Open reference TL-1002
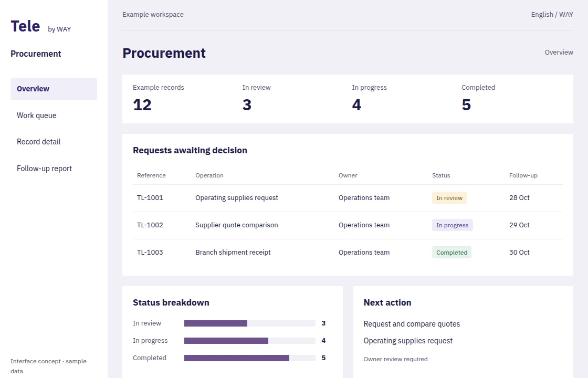The height and width of the screenshot is (378, 588). pyautogui.click(x=150, y=225)
